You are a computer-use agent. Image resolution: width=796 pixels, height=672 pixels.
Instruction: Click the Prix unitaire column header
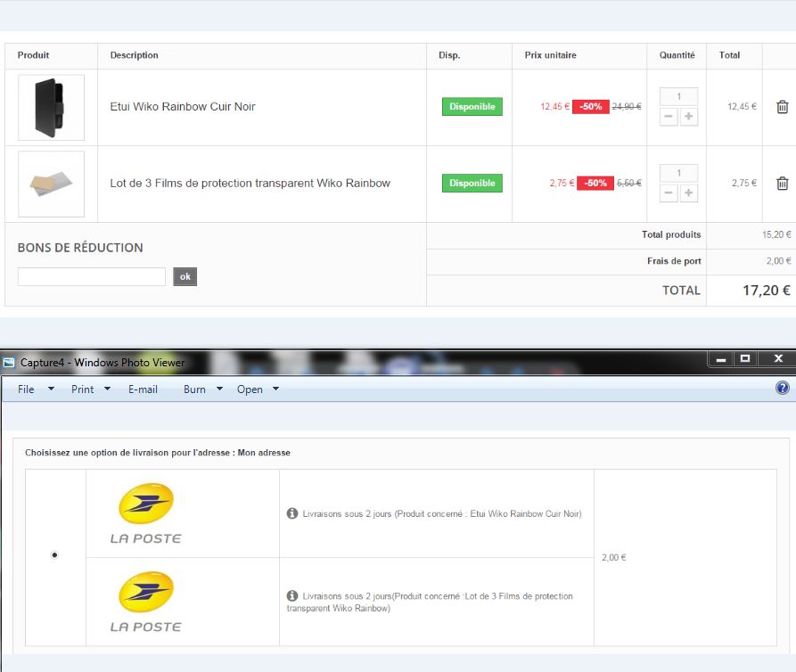(550, 55)
